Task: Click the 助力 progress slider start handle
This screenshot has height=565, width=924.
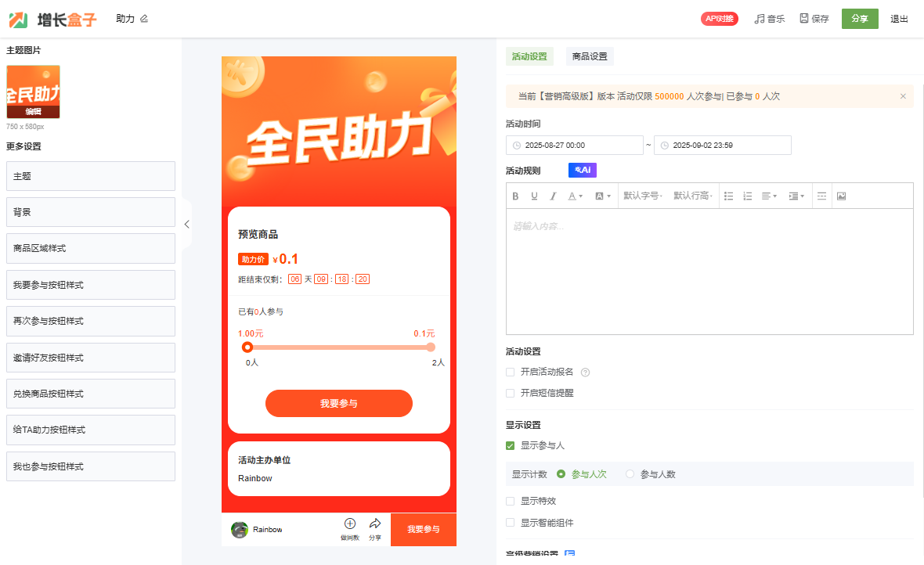Action: click(x=247, y=347)
